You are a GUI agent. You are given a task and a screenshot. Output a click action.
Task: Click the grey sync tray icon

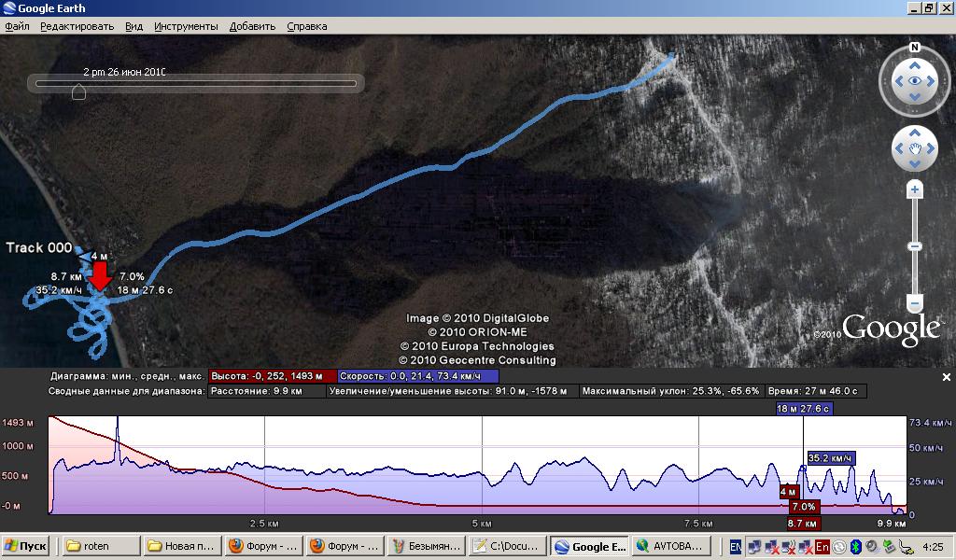click(839, 547)
